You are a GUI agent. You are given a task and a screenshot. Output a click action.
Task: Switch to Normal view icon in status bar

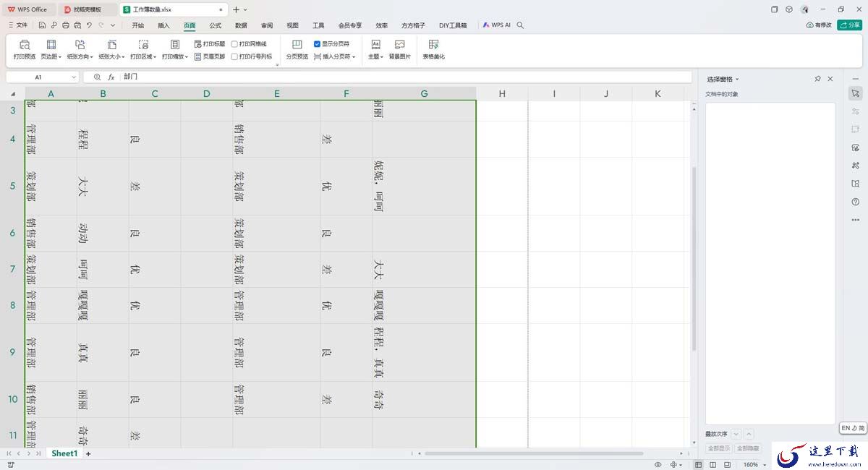[x=698, y=464]
